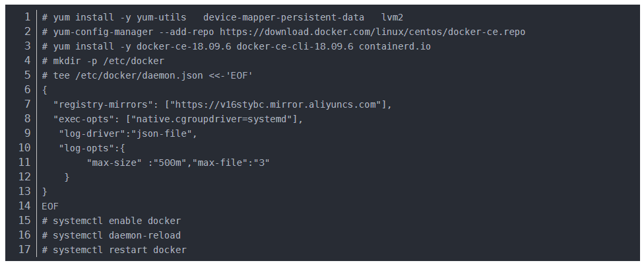Screen dimensions: 644x263
Task: Click 'systemctl restart docker' command
Action: (x=119, y=249)
